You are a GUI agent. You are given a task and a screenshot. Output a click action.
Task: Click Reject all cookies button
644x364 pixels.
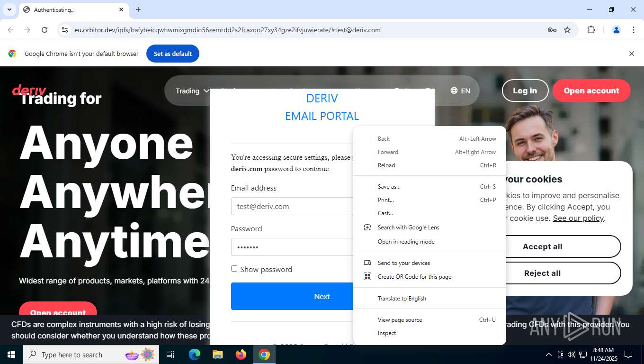(543, 273)
